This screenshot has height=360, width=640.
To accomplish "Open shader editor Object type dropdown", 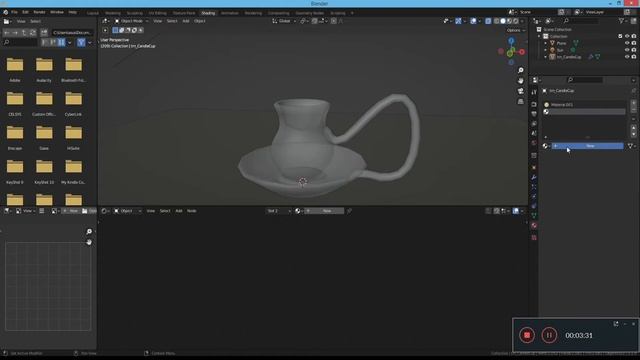I will (127, 211).
